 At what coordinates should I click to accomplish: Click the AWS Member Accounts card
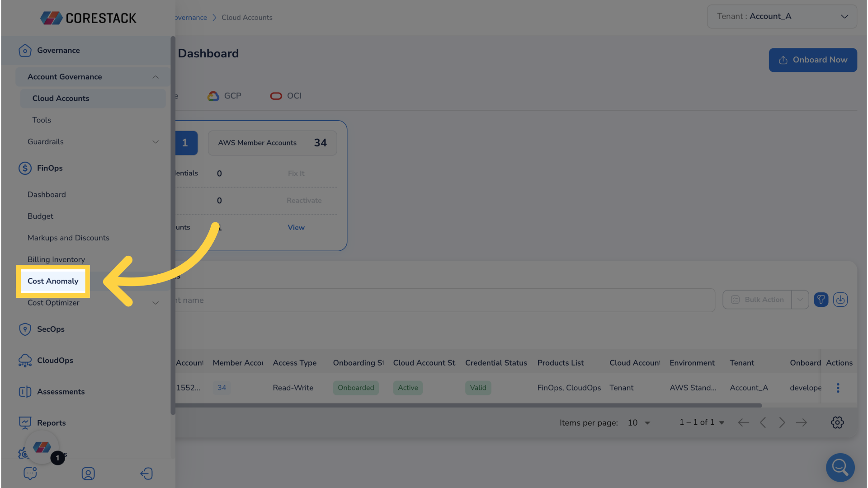point(272,143)
